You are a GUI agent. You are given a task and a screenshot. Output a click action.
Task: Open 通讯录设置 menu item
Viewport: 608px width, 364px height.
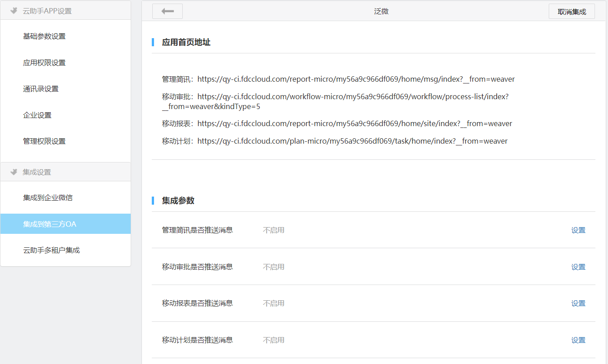point(66,89)
